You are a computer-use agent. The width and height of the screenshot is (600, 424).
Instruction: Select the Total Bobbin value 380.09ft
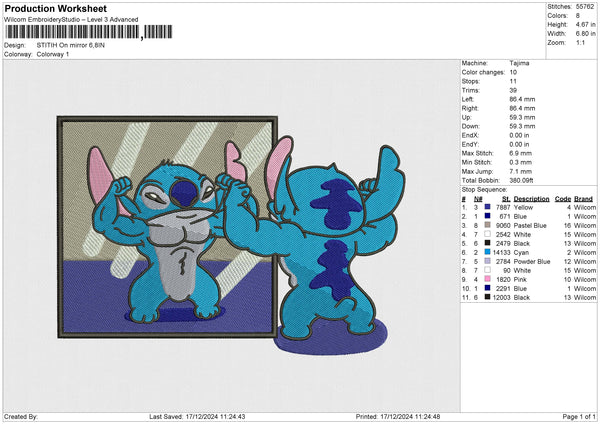point(521,180)
